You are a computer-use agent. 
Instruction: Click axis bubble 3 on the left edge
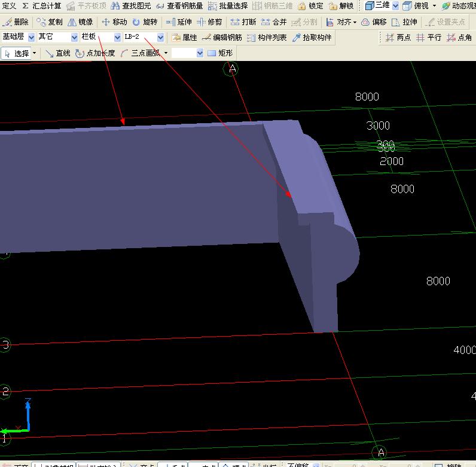5,344
